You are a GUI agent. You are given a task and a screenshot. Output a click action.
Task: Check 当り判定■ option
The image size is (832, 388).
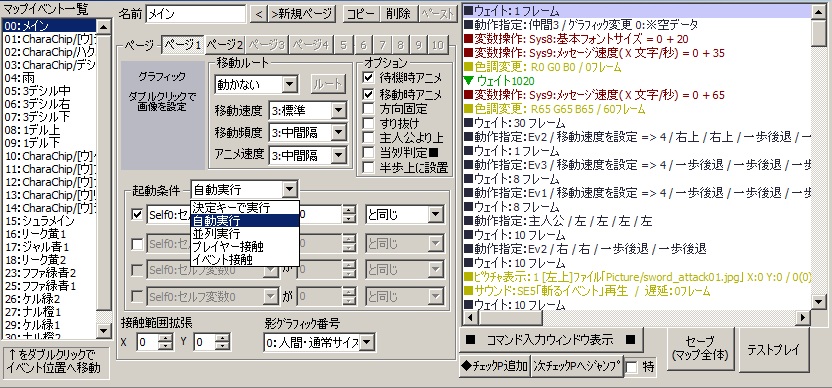click(x=369, y=152)
